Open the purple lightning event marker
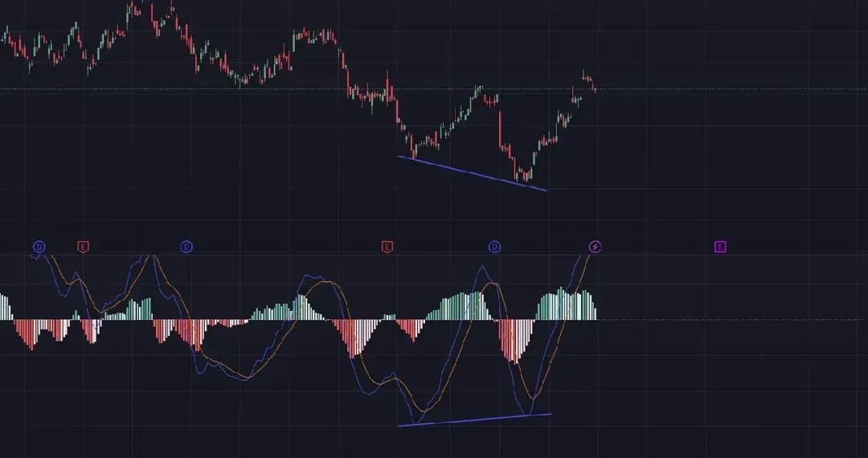 [x=595, y=247]
